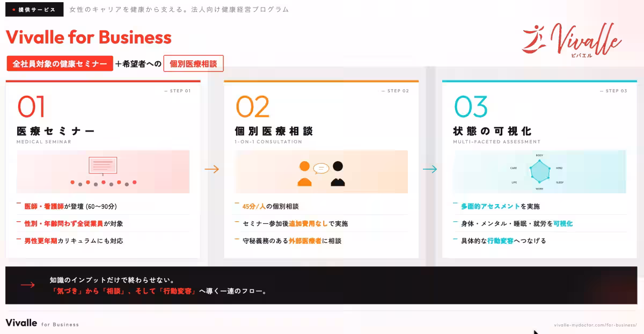Screen dimensions: 644x334
Task: Click 1-ON-1 CONSULTATION subtitle
Action: coord(268,142)
